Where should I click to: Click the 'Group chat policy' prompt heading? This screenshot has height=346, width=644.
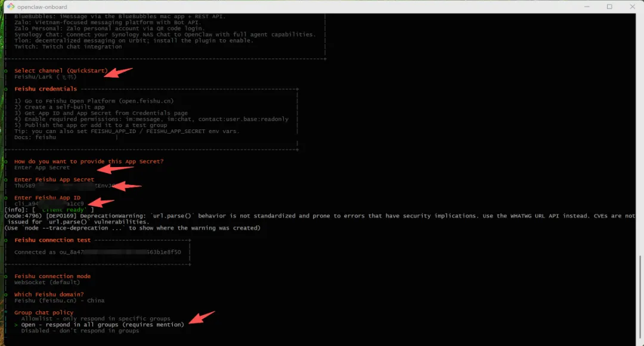pos(44,313)
